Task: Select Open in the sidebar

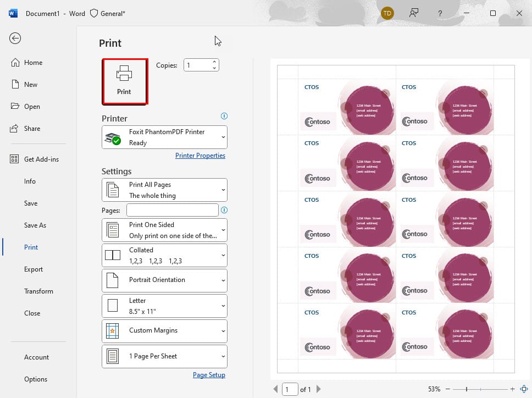Action: point(25,107)
